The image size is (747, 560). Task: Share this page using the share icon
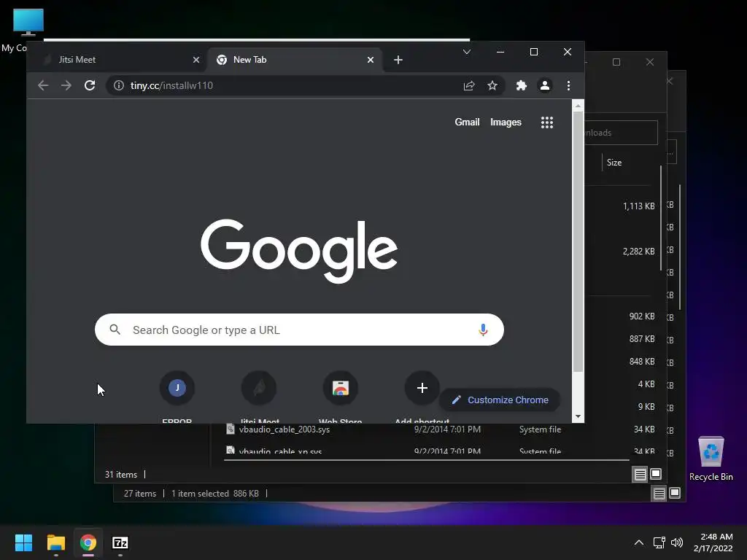(469, 85)
